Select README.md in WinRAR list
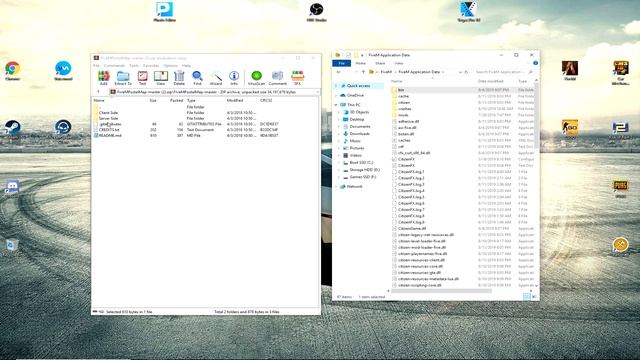 click(110, 136)
